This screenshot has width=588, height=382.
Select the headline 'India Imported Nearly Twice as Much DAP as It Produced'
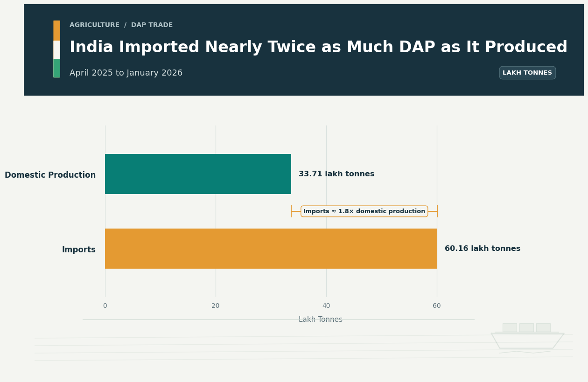point(318,48)
